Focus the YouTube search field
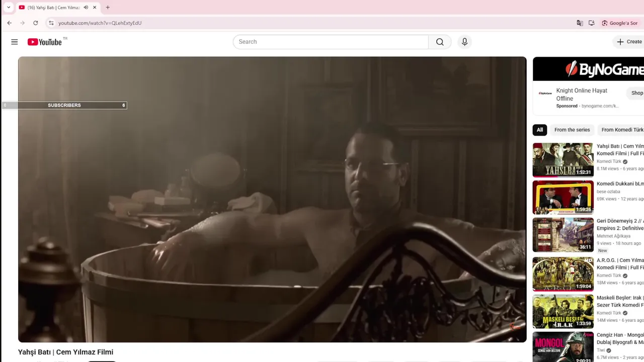The height and width of the screenshot is (362, 644). click(x=331, y=42)
